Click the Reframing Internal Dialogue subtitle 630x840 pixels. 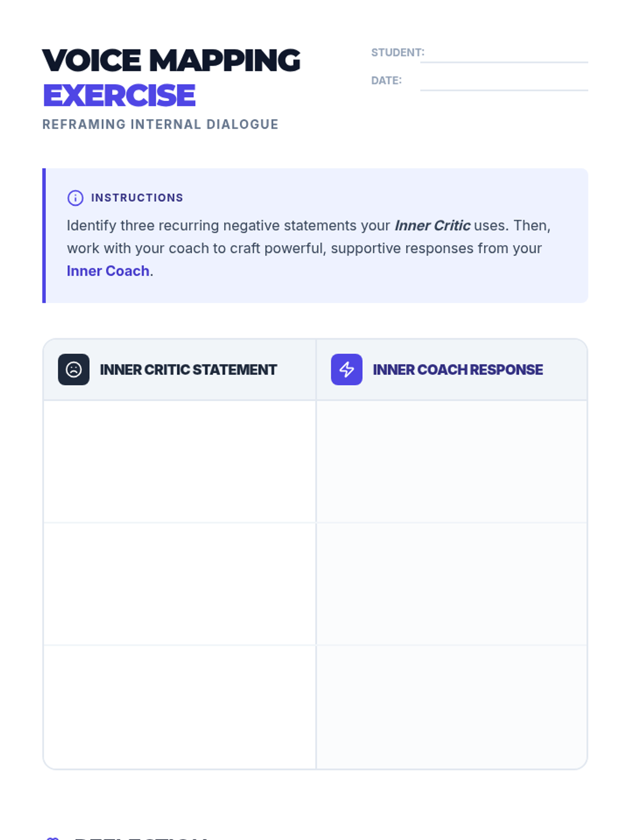pos(160,124)
